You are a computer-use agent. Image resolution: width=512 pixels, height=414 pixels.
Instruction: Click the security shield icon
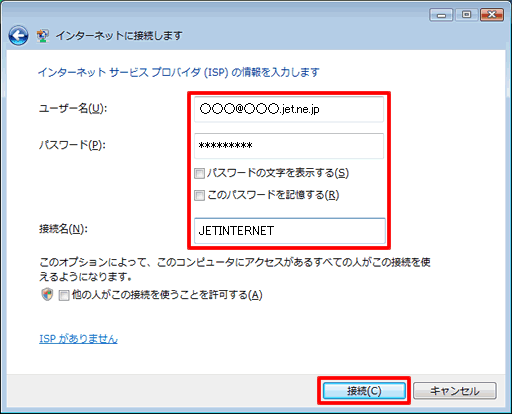coord(47,294)
